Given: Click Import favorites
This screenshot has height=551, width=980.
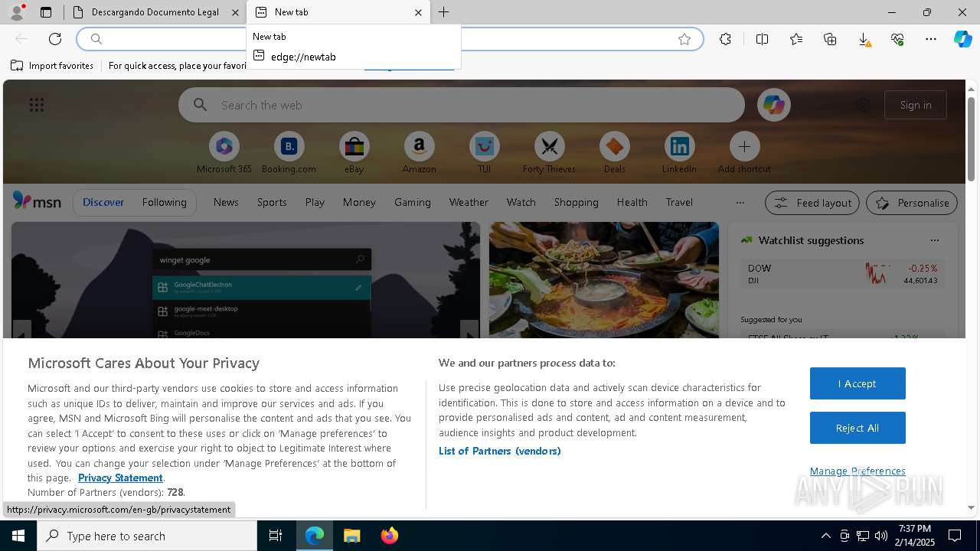Looking at the screenshot, I should coord(52,66).
